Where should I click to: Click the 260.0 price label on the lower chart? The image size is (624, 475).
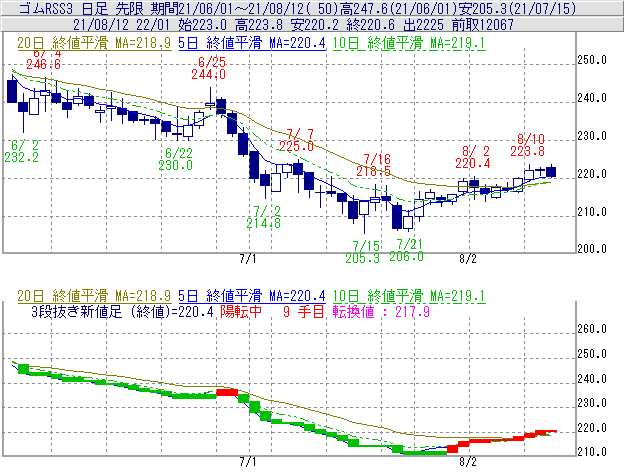pos(592,329)
